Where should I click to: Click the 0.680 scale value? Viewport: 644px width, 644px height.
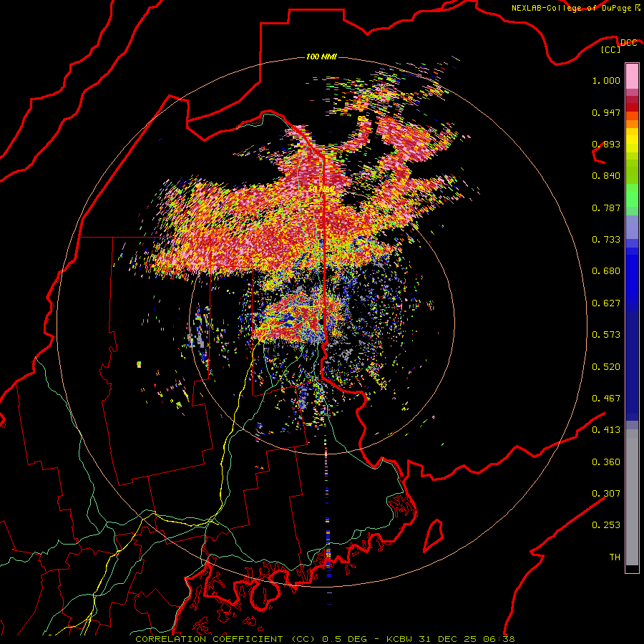606,271
